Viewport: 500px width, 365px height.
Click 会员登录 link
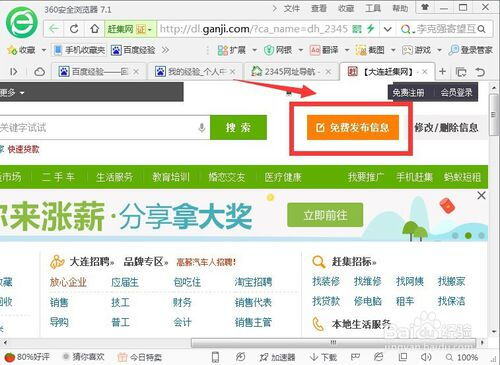coord(456,92)
